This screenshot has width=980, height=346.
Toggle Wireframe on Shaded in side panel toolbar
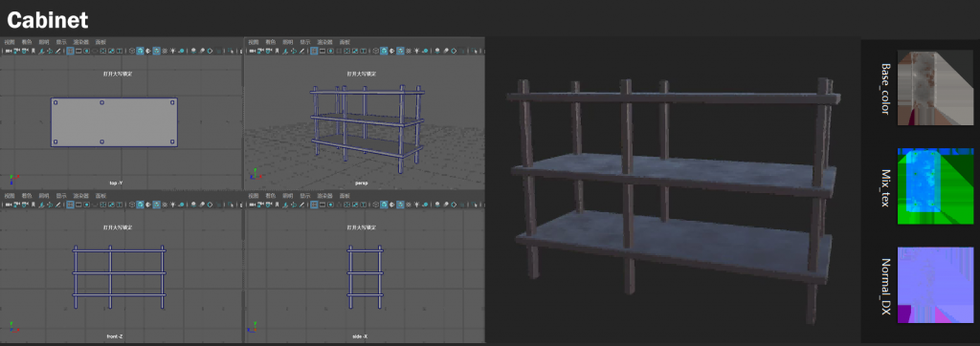[x=401, y=205]
